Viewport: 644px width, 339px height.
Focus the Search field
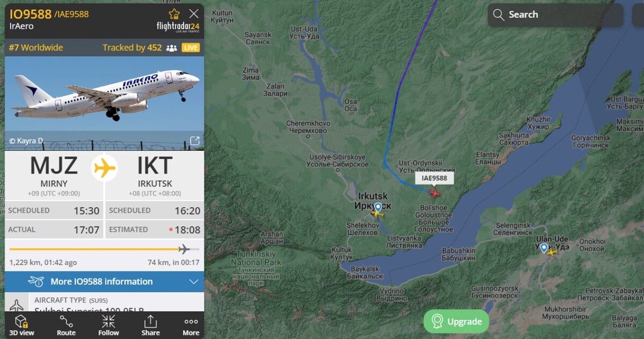coord(555,15)
